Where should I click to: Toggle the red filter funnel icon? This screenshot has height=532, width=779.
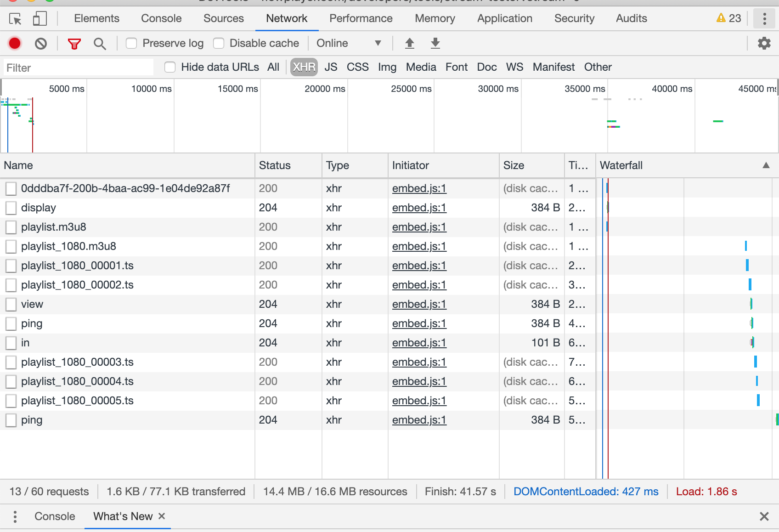[x=74, y=44]
